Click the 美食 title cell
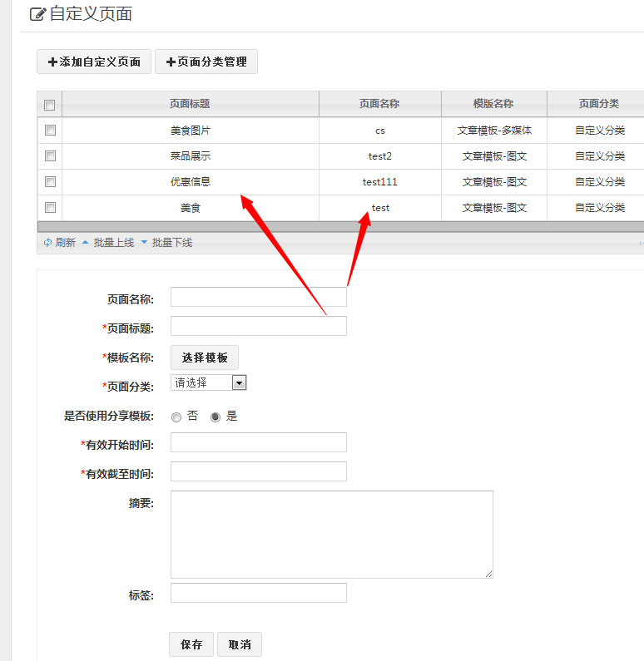The image size is (644, 661). point(191,208)
